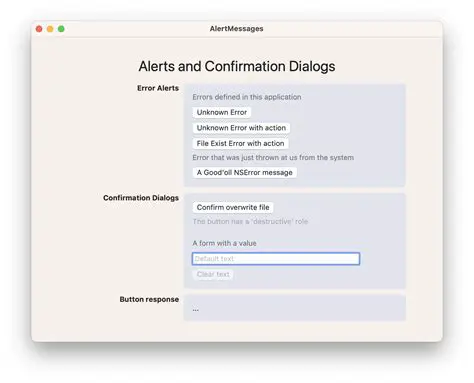Screen dimensions: 474x383
Task: Click the Errors defined in this application text
Action: tap(247, 97)
